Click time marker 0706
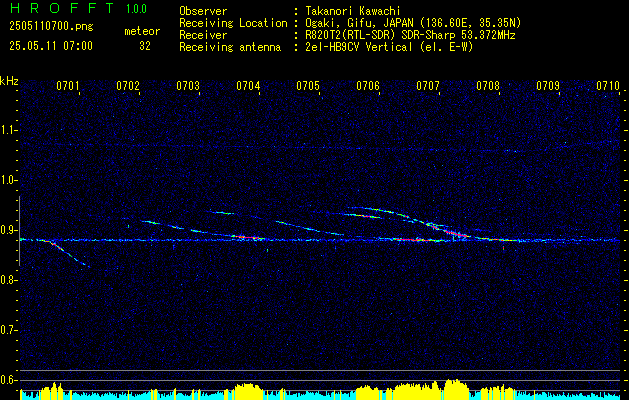Screen dimensions: 629x400 368,85
